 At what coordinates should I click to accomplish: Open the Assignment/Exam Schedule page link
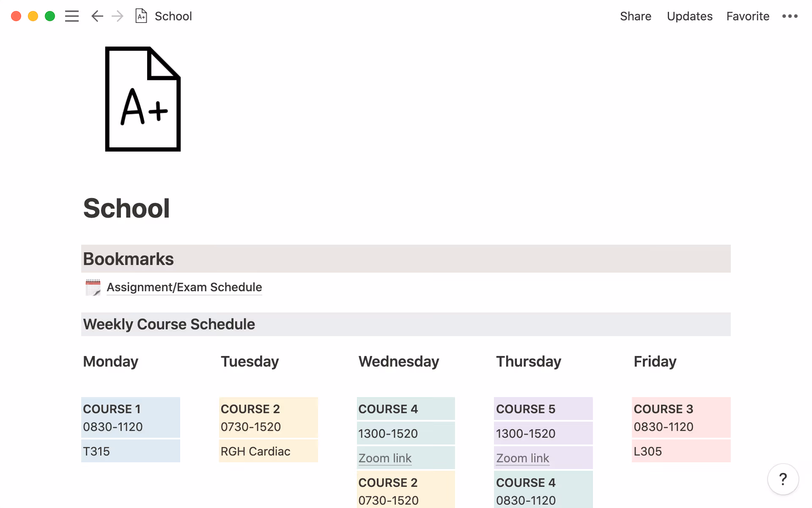coord(184,287)
